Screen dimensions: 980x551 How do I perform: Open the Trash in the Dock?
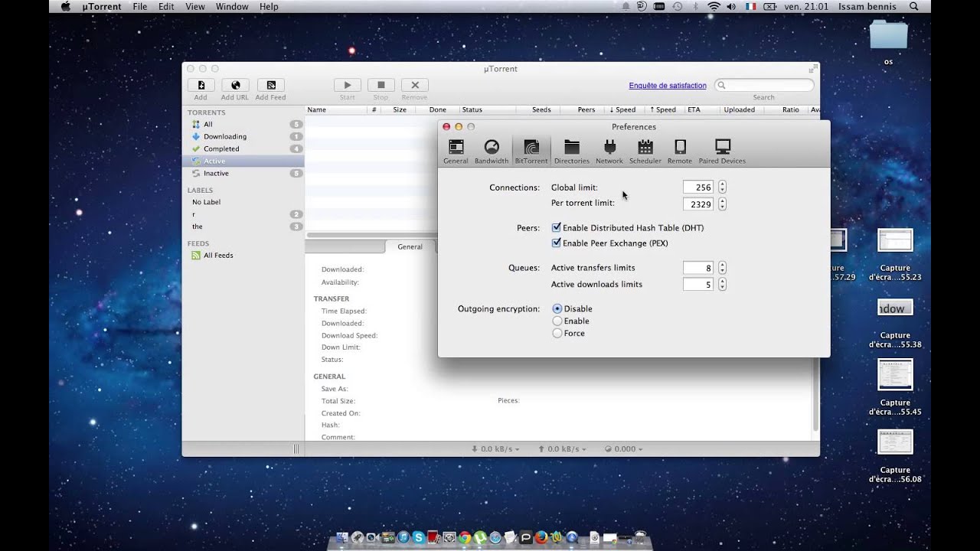(x=640, y=537)
